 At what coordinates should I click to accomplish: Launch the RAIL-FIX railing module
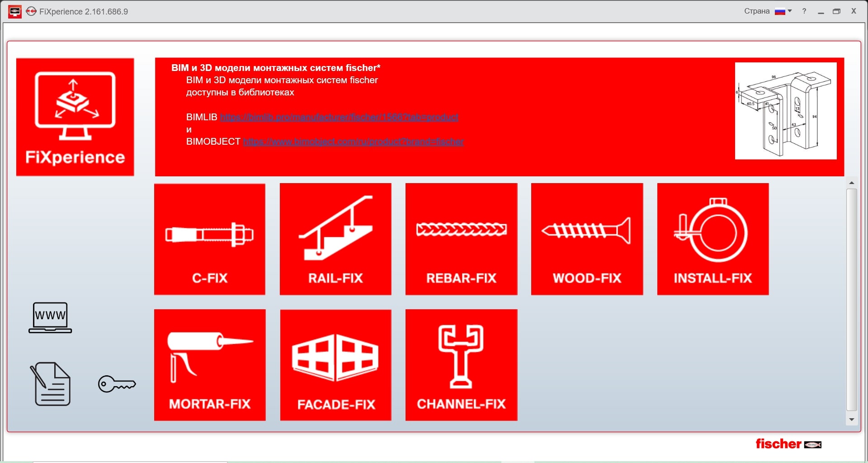(335, 239)
